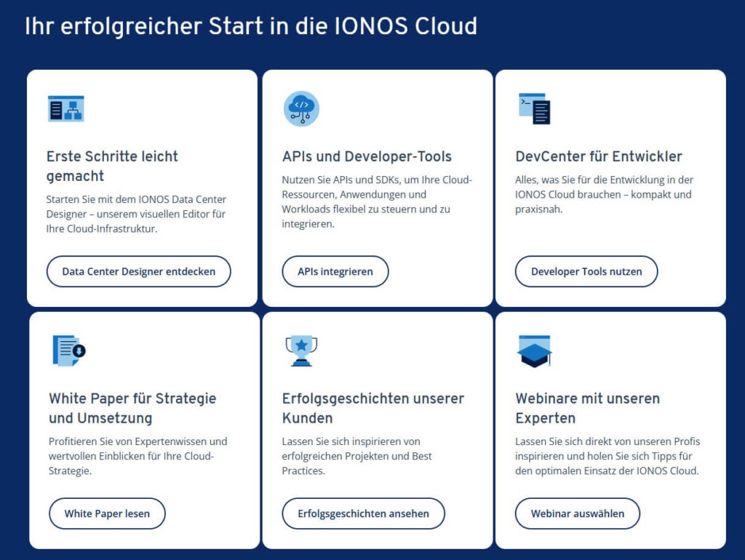Click the 'APIs und Developer-Tools' heading
745x560 pixels.
(367, 156)
